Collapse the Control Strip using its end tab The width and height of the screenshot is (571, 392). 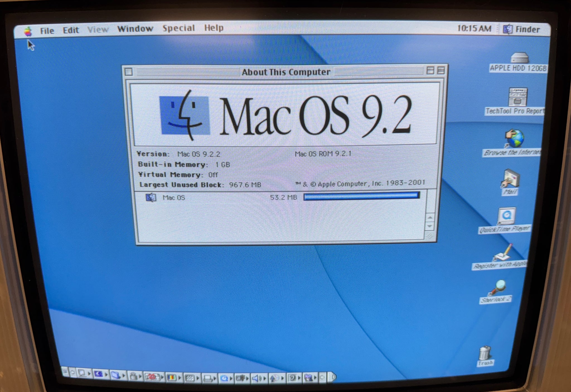[332, 377]
